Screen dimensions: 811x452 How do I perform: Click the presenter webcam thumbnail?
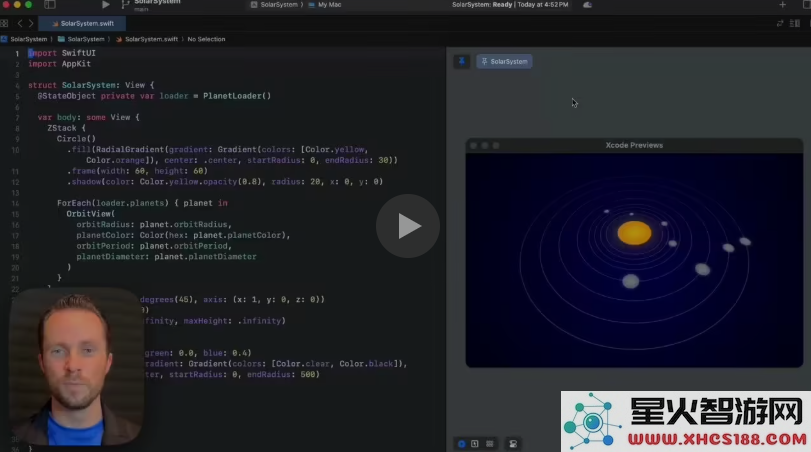[76, 367]
